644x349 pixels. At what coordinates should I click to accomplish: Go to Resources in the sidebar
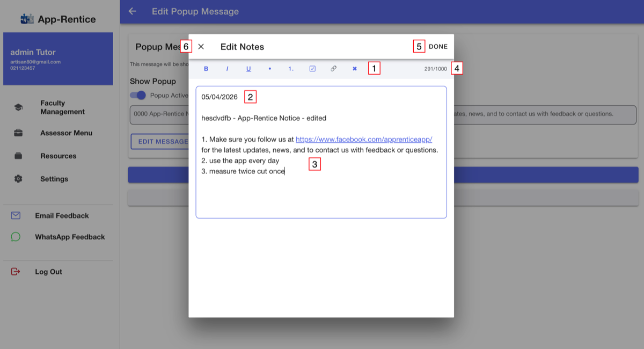click(x=58, y=156)
